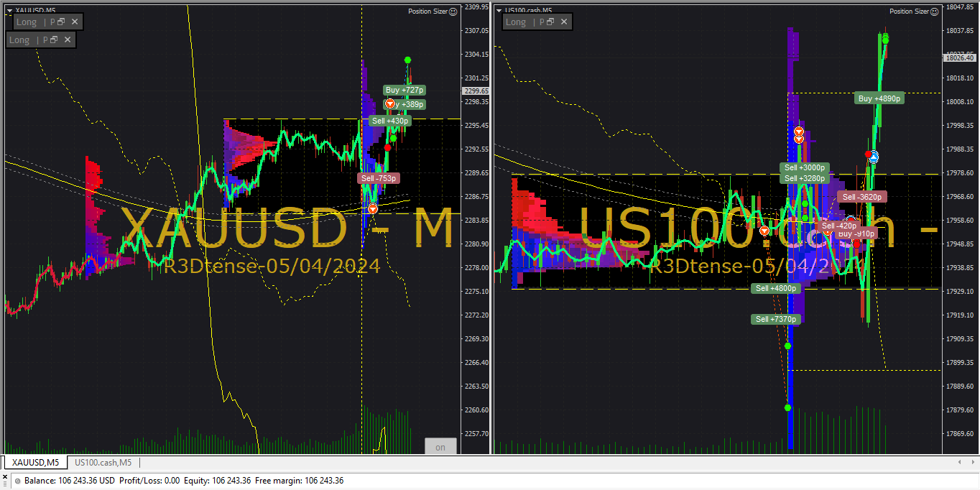Click the orange trade marker beside Buy +389p
The width and height of the screenshot is (980, 490).
coord(390,104)
